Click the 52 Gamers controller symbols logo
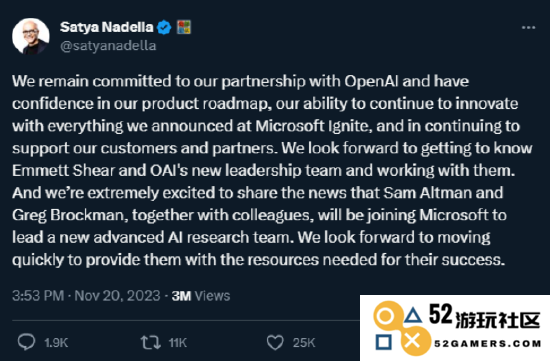The width and height of the screenshot is (550, 361). click(x=402, y=328)
